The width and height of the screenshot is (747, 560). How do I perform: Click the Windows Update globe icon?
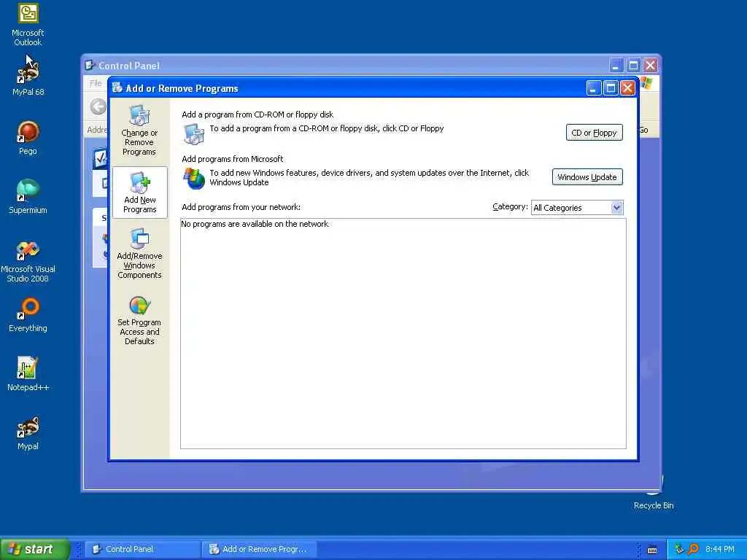click(x=194, y=178)
